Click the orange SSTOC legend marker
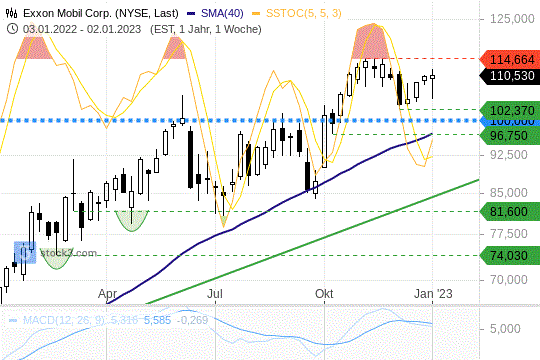 coord(256,14)
